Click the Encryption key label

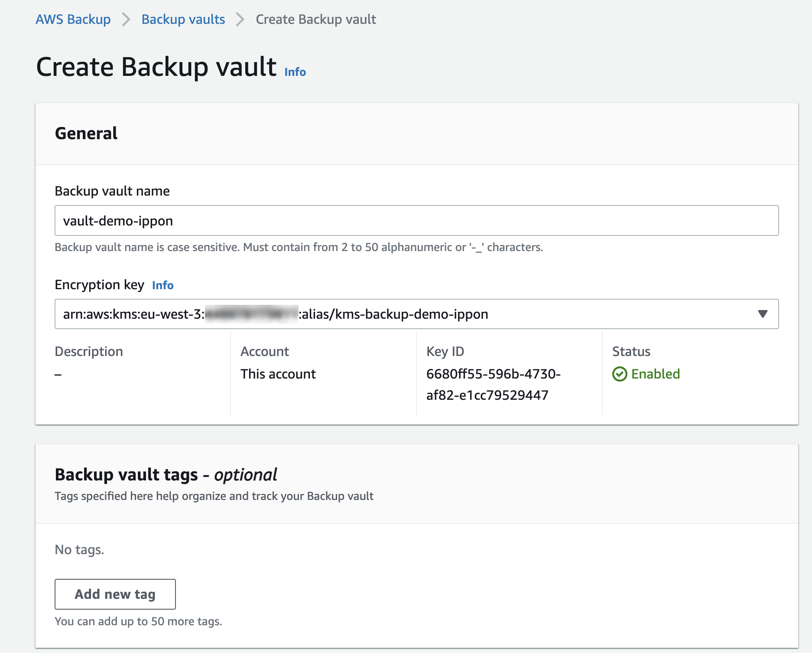pos(99,285)
